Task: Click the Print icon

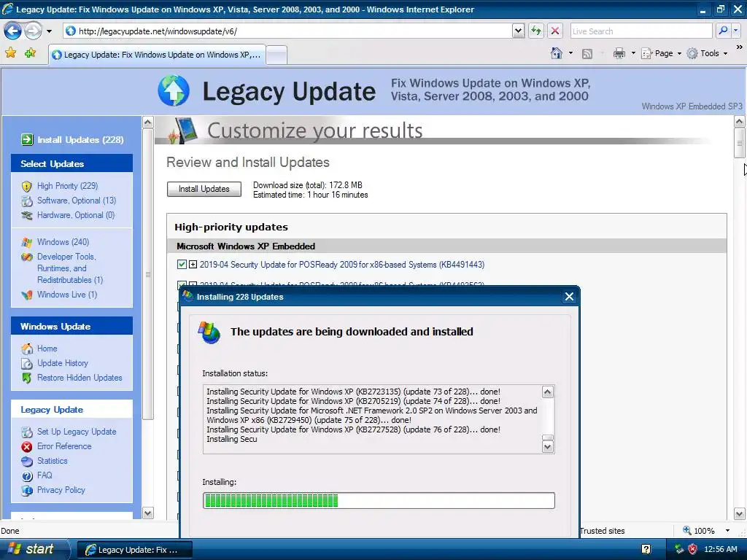Action: [619, 53]
